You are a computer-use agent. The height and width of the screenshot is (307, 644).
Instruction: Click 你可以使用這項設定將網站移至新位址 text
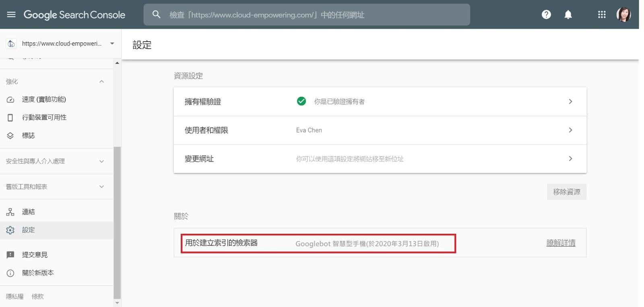(x=350, y=159)
